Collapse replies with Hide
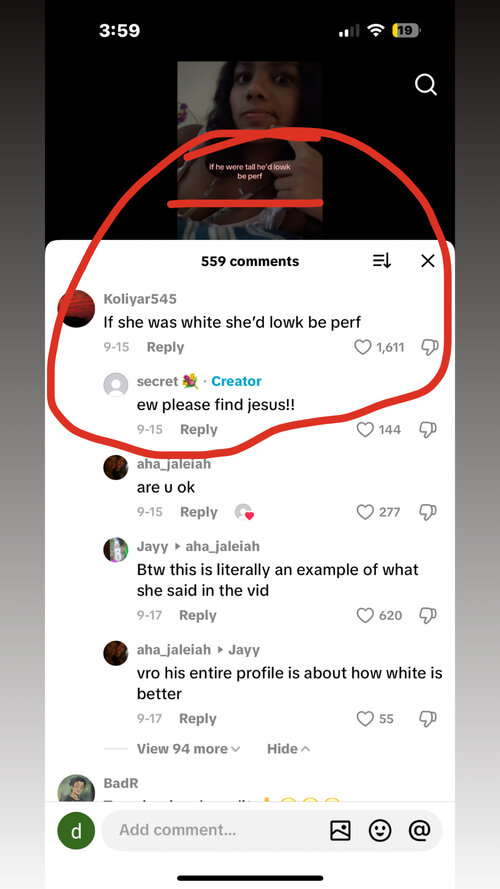This screenshot has height=889, width=500. tap(289, 749)
